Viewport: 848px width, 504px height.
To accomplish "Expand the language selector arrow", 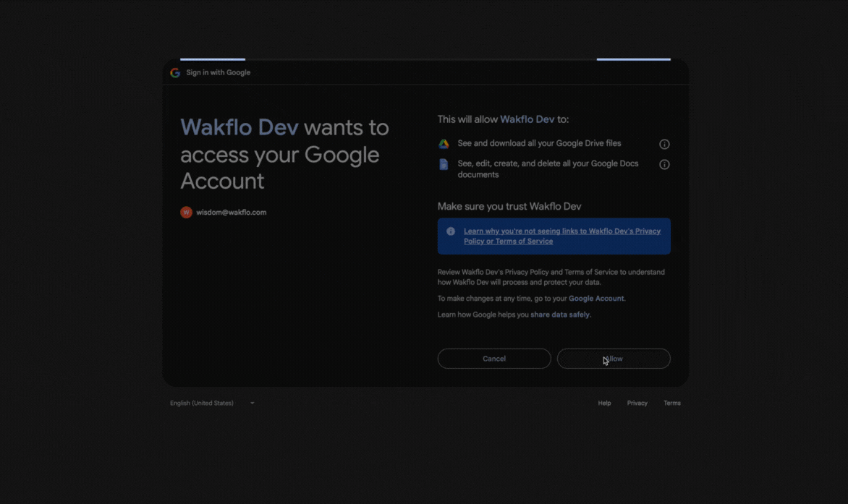I will [252, 403].
